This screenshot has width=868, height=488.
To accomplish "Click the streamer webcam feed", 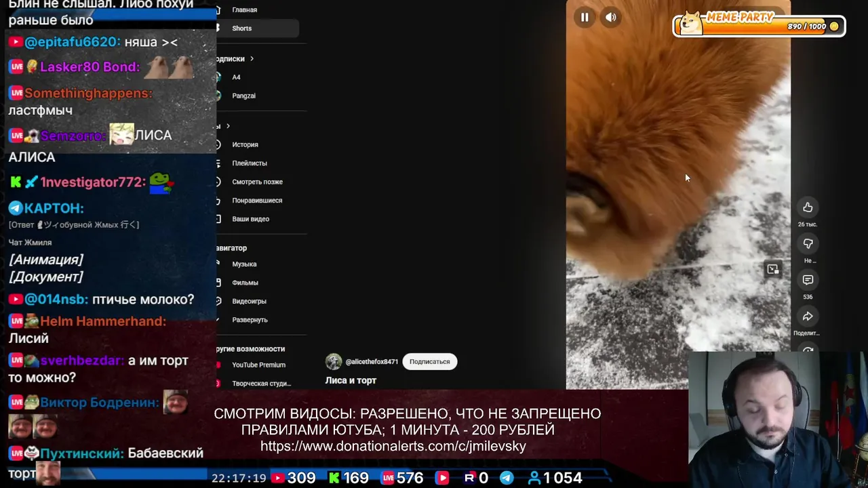I will coord(778,419).
